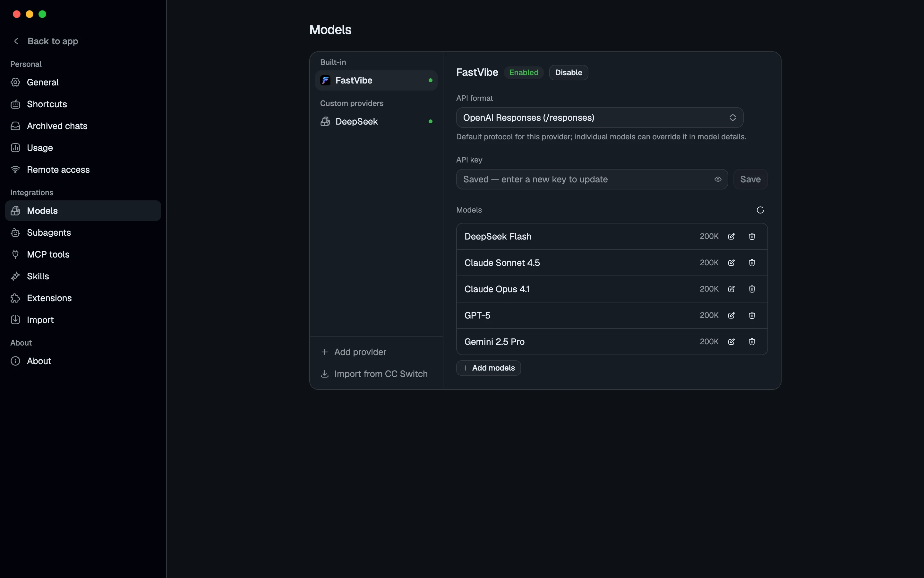Click the API key input field
This screenshot has height=578, width=924.
pyautogui.click(x=592, y=179)
